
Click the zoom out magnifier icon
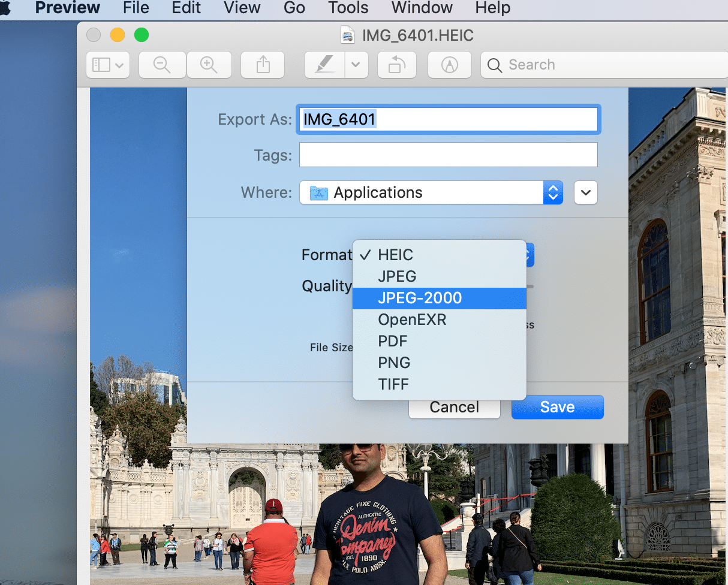(x=163, y=65)
